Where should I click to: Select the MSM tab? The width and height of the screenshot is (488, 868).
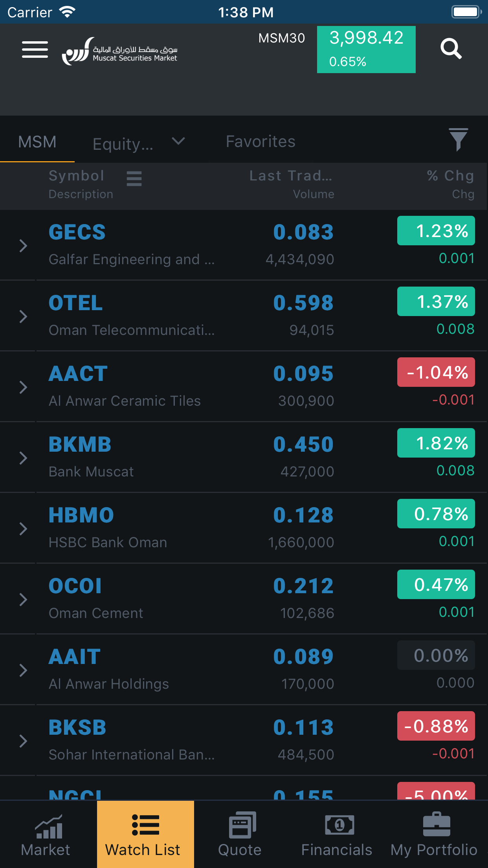click(37, 141)
